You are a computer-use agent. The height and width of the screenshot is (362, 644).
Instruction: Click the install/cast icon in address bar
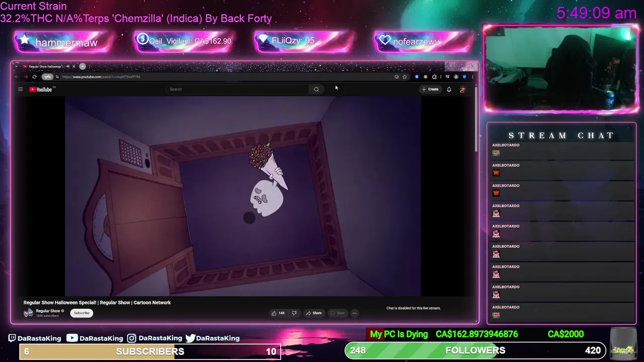click(x=396, y=77)
